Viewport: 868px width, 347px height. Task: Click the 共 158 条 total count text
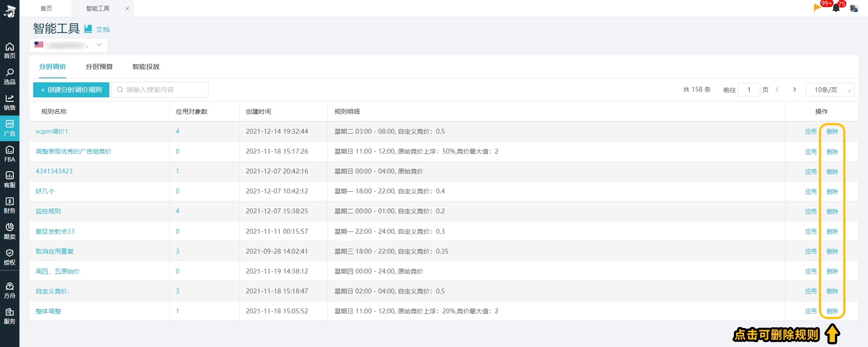tap(697, 89)
